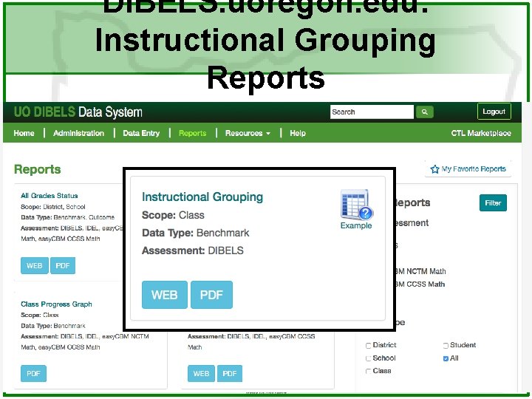Image resolution: width=532 pixels, height=399 pixels.
Task: Check the District scope checkbox
Action: pos(369,346)
